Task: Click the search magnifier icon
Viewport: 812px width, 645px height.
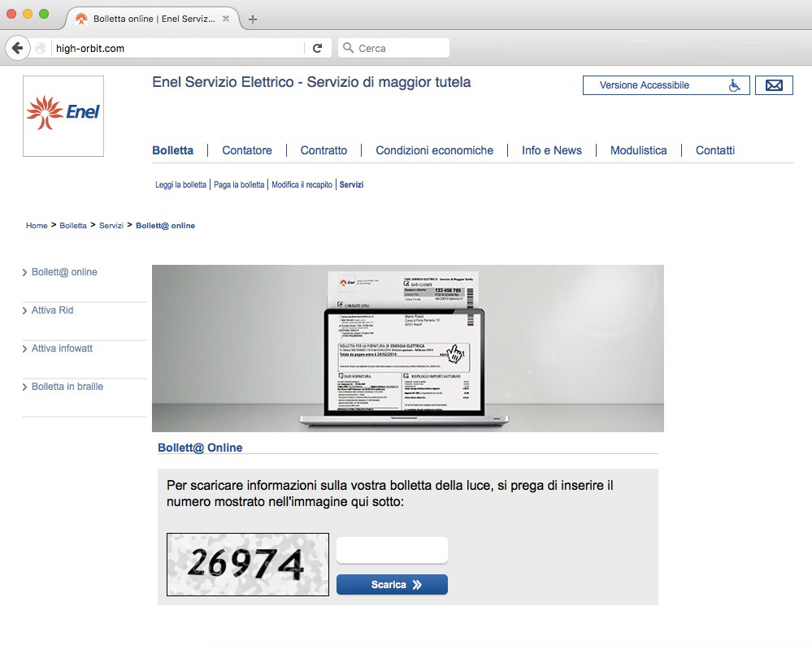Action: [348, 49]
